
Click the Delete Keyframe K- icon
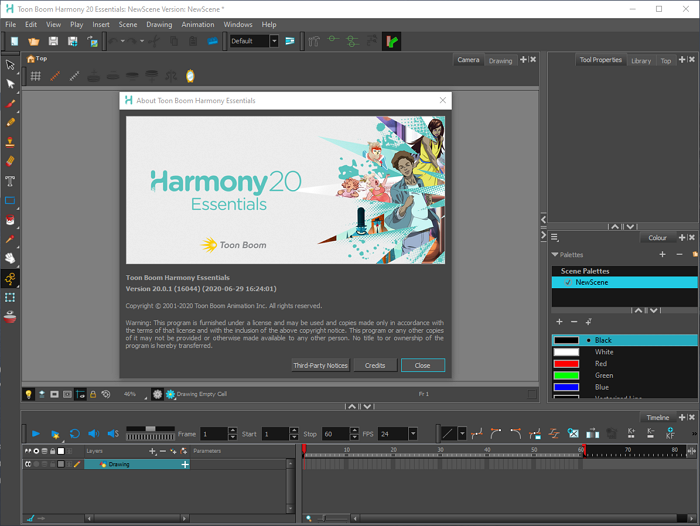(x=650, y=433)
